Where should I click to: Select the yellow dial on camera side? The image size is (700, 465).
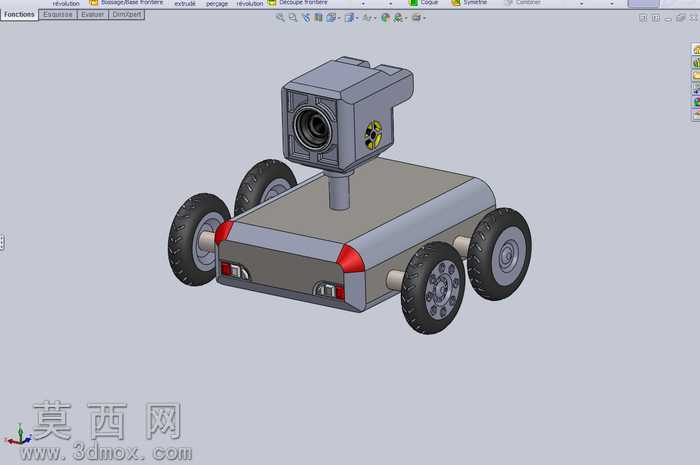point(373,134)
